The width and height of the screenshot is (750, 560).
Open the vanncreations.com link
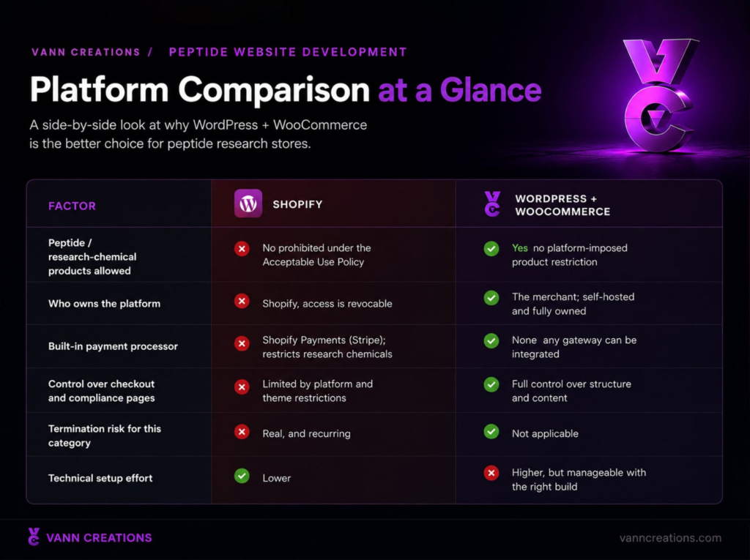click(670, 538)
